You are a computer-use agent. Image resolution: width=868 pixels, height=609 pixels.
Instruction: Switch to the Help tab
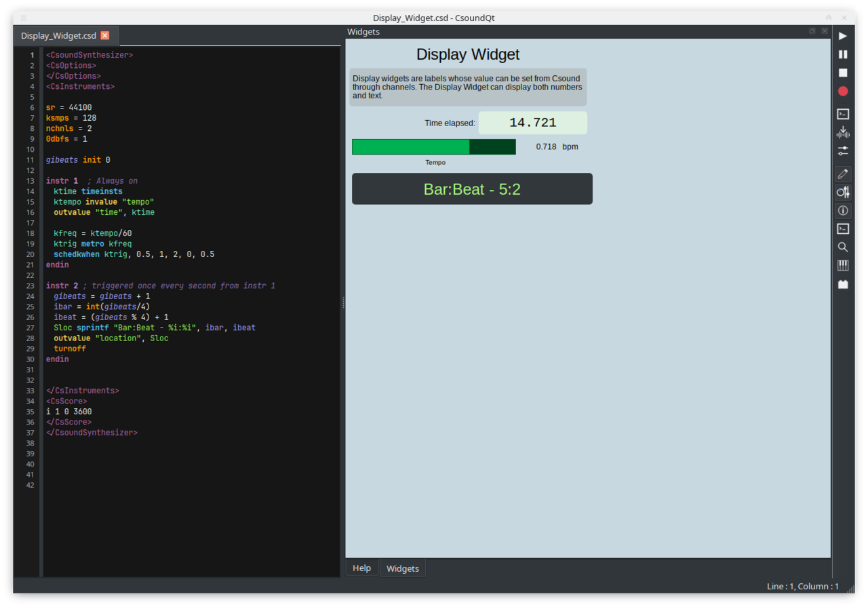(362, 568)
